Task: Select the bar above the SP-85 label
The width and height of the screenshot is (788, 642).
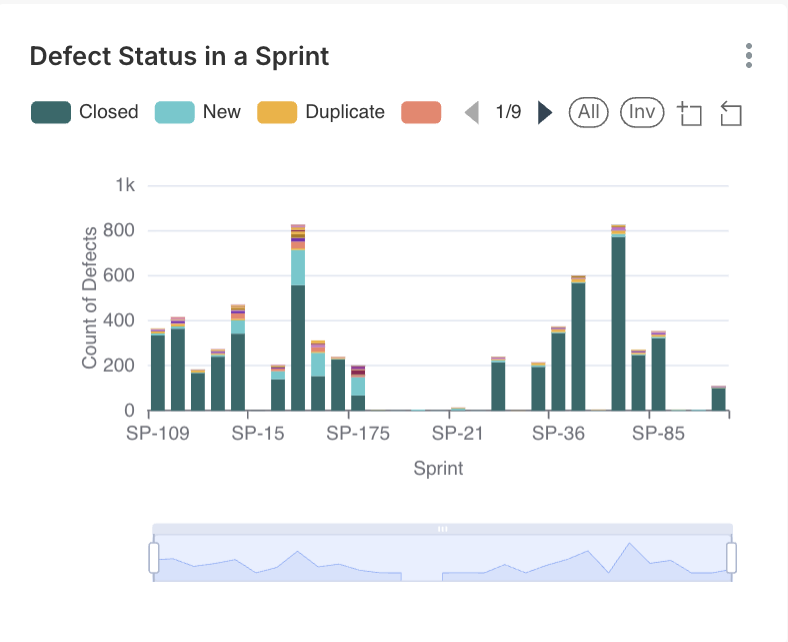Action: [x=658, y=378]
